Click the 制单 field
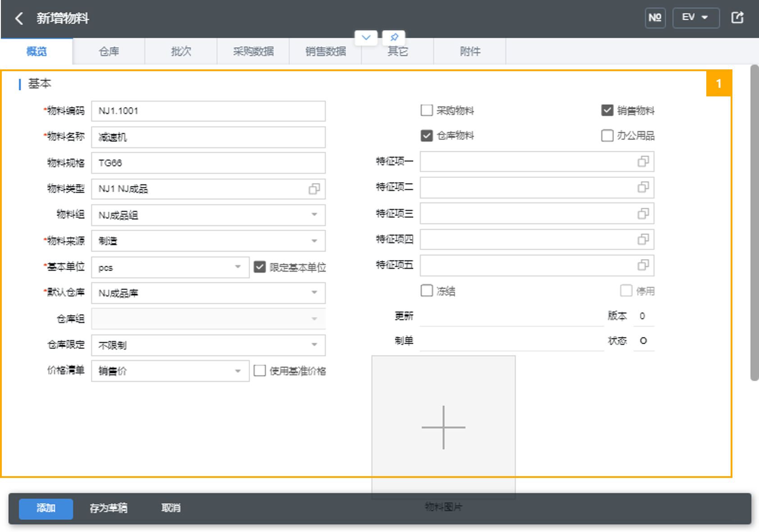 point(512,341)
